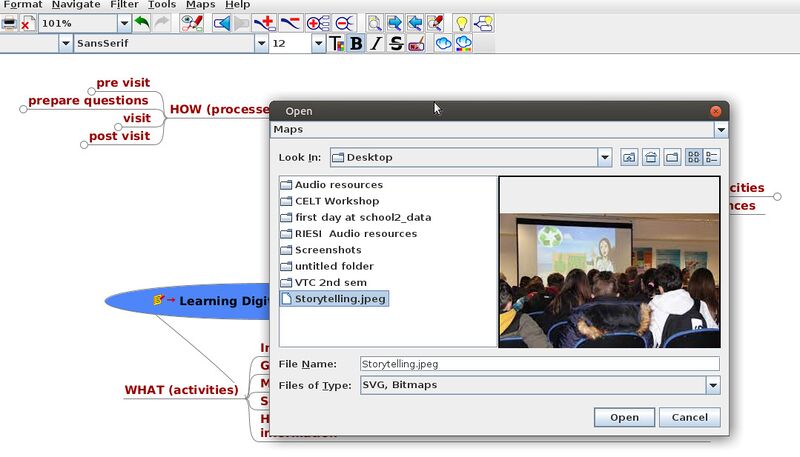Select the VTC 2nd sem folder
This screenshot has height=457, width=800.
(324, 283)
